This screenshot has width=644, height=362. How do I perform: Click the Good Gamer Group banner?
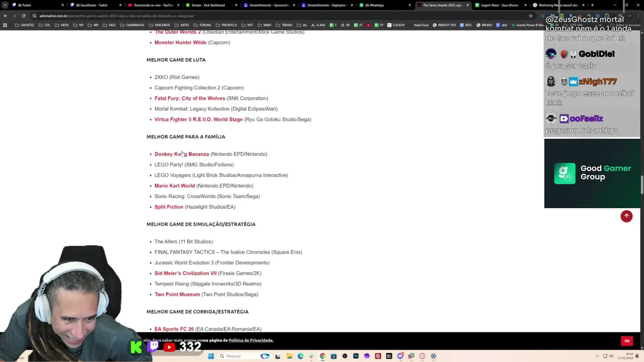[x=592, y=173]
